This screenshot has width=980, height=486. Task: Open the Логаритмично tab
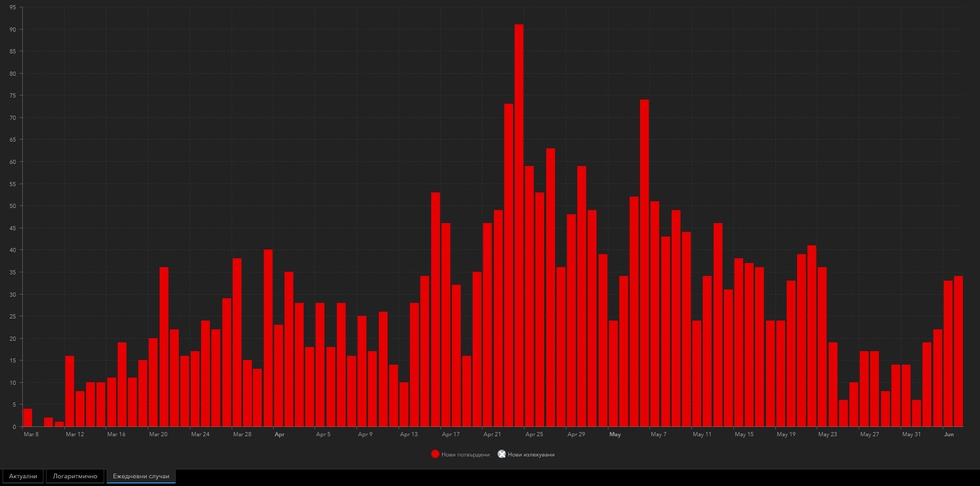tap(75, 476)
